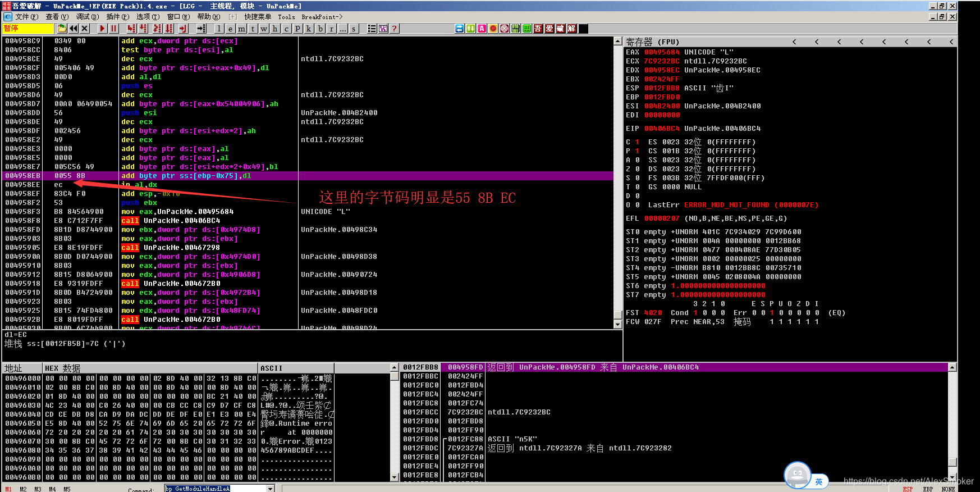The image size is (980, 492).
Task: Click the Execute till return icon
Action: tap(184, 29)
